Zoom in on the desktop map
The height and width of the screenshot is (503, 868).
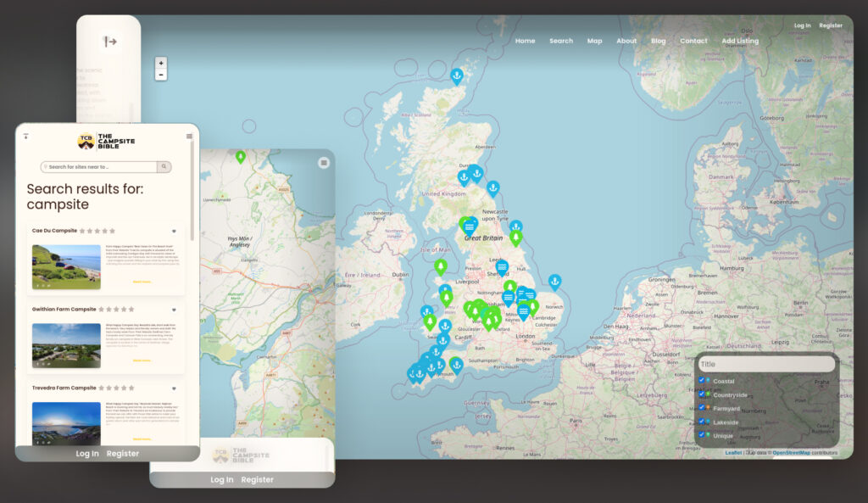click(x=161, y=63)
